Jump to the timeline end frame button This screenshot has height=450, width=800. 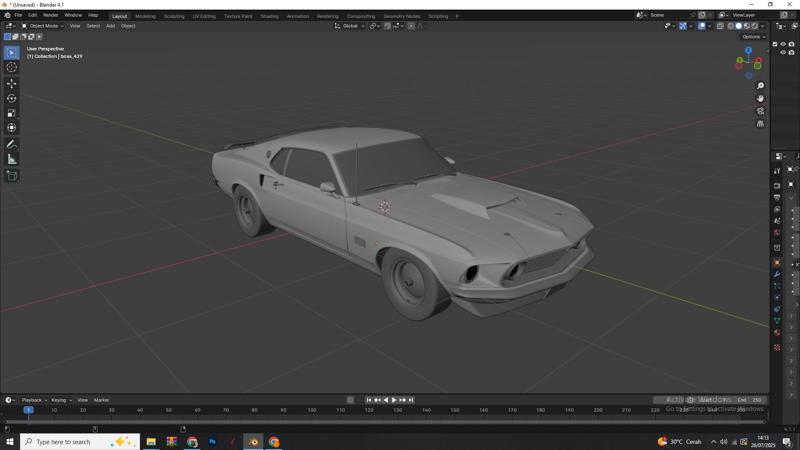411,400
